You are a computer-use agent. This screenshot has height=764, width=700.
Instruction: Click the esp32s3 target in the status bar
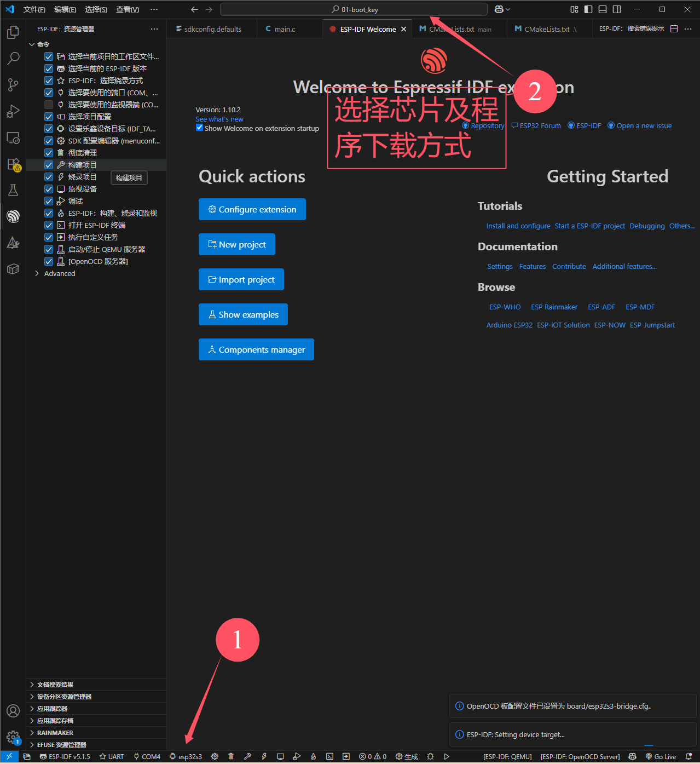(186, 756)
